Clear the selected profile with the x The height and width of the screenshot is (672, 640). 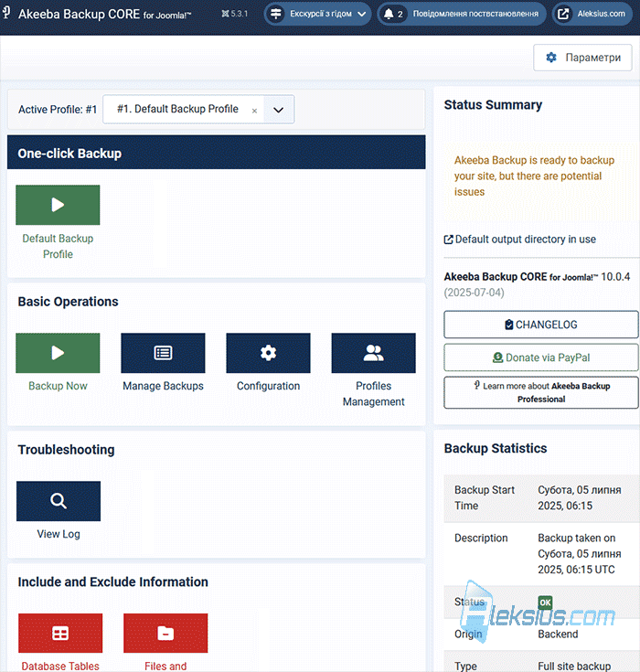tap(254, 111)
